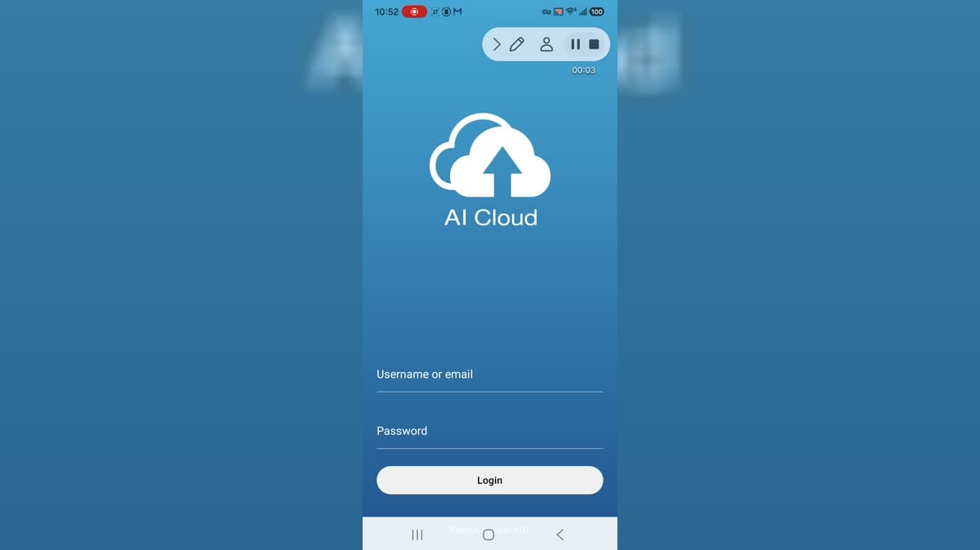Image resolution: width=980 pixels, height=550 pixels.
Task: Tap the red recording indicator pill
Action: pos(414,11)
